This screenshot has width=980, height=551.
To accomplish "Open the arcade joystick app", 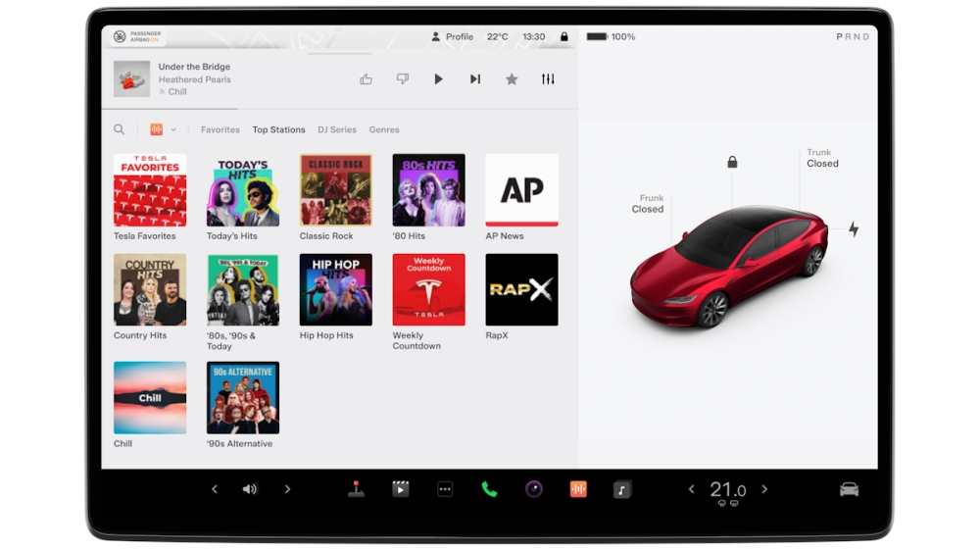I will [357, 489].
